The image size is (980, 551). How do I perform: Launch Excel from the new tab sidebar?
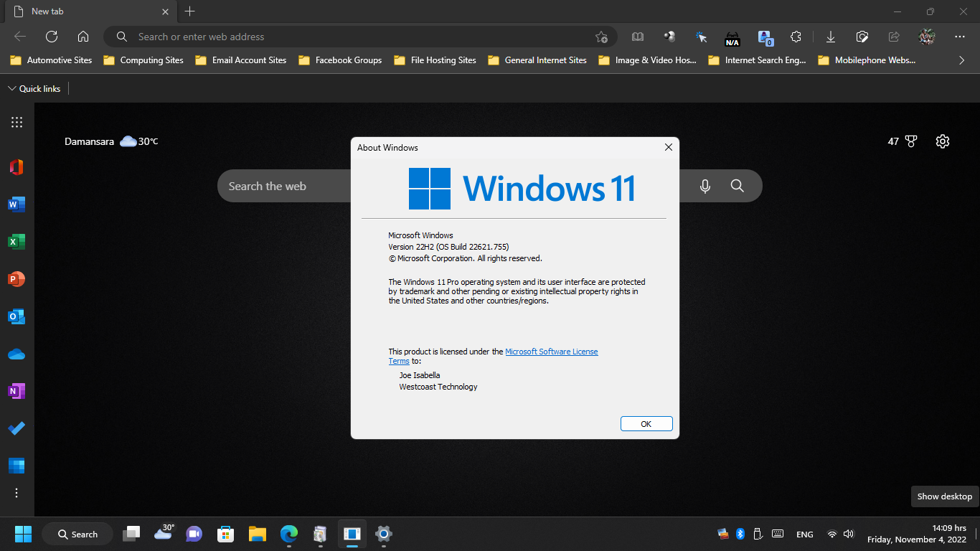pos(17,242)
